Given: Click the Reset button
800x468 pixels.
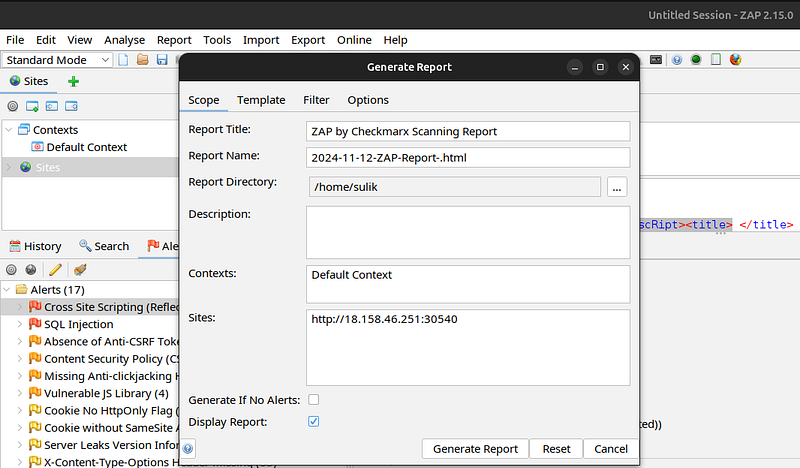Looking at the screenshot, I should click(x=556, y=449).
